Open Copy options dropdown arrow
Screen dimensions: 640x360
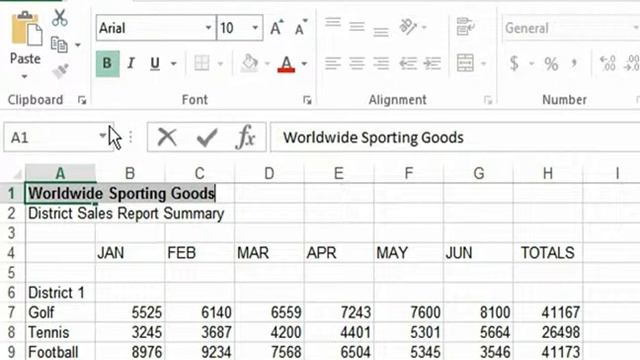(78, 44)
